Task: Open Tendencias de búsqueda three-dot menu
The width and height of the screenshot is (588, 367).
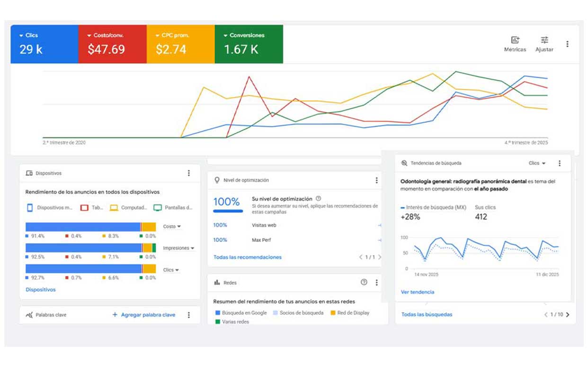Action: coord(559,163)
